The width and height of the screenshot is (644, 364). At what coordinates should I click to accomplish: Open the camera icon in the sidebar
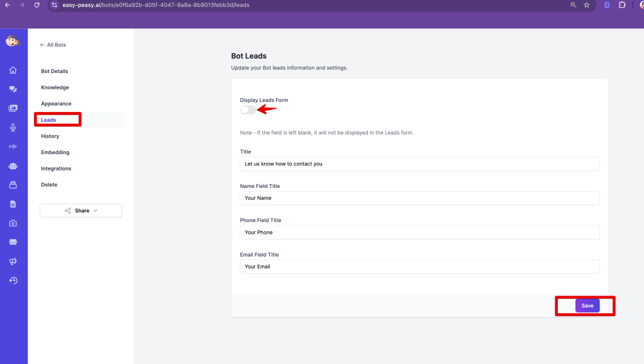click(13, 223)
